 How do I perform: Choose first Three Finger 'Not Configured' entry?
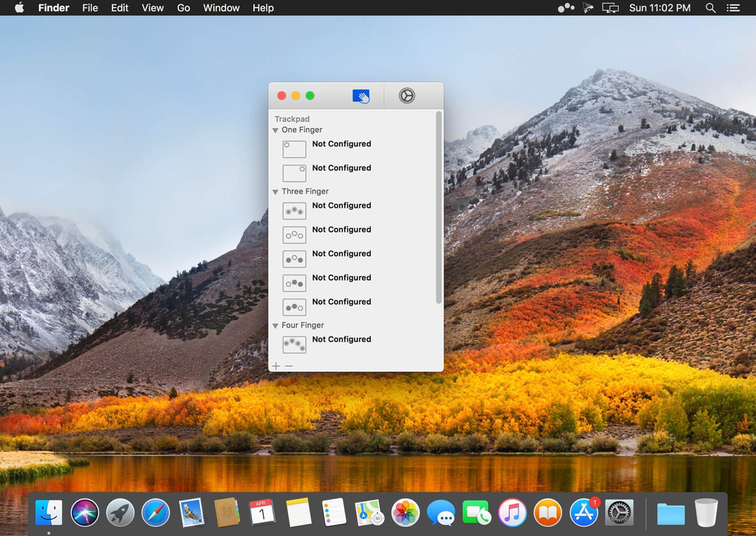click(x=341, y=206)
